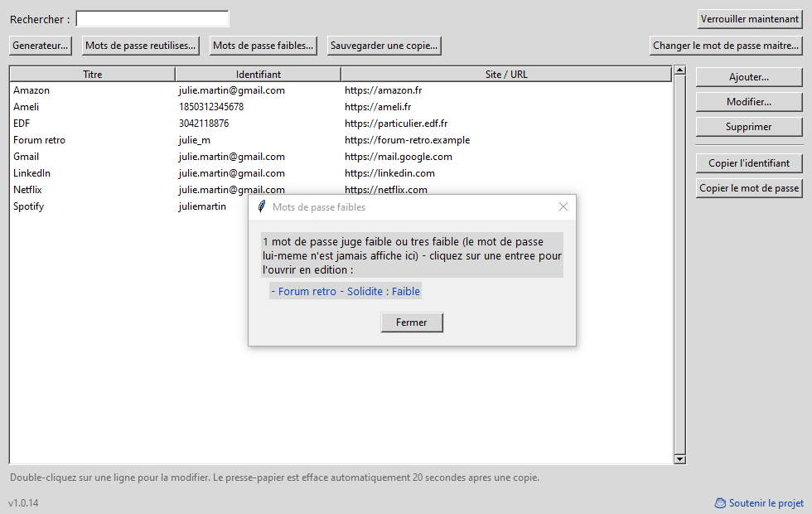Viewport: 812px width, 514px height.
Task: Click the Ajouter button
Action: 749,77
